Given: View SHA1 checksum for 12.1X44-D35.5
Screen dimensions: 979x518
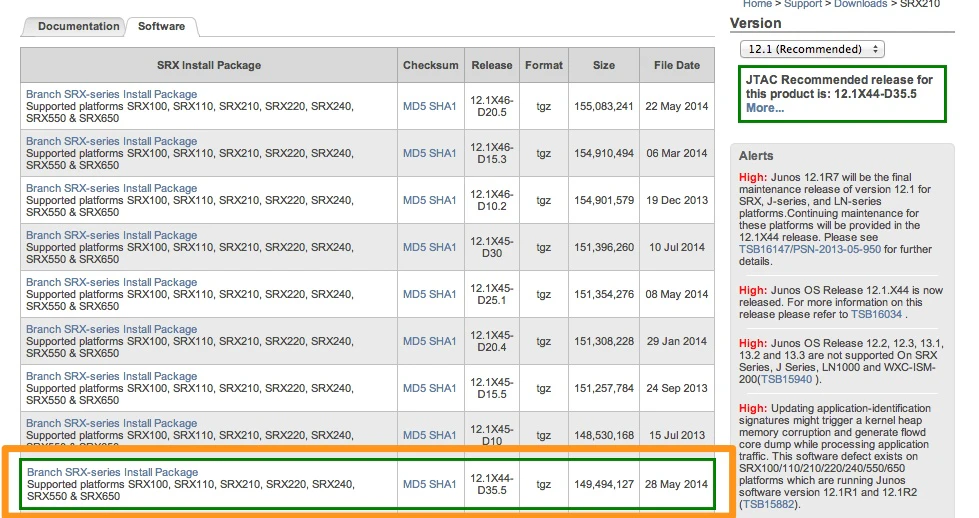Looking at the screenshot, I should tap(443, 484).
